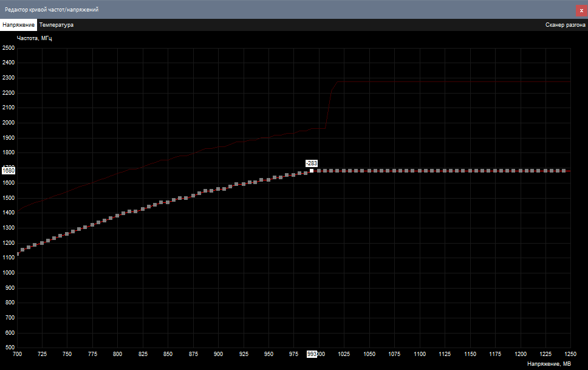Select the curve point at 850 mV

point(168,202)
